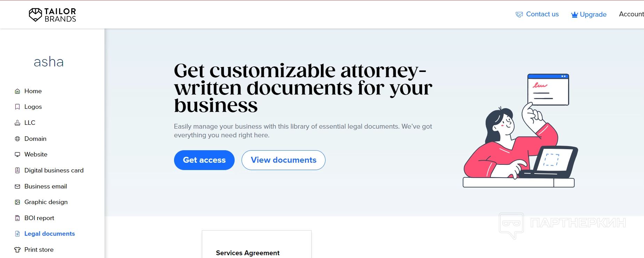Viewport: 644px width, 258px height.
Task: Click the View documents button
Action: coord(283,160)
